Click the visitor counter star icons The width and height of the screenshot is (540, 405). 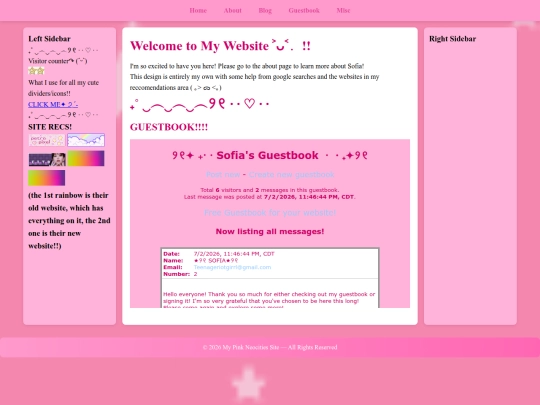36,71
